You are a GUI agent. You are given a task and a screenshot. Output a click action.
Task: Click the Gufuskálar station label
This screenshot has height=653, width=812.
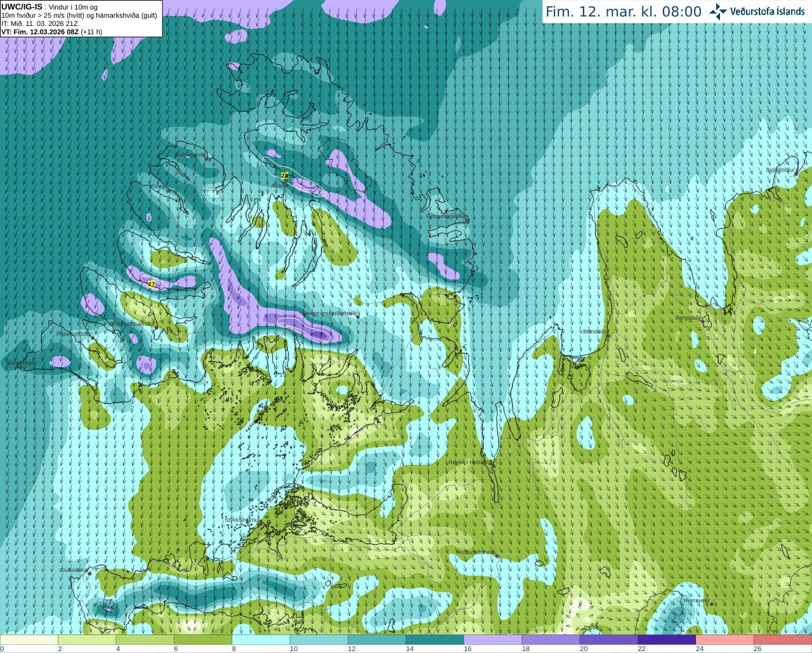[x=74, y=570]
